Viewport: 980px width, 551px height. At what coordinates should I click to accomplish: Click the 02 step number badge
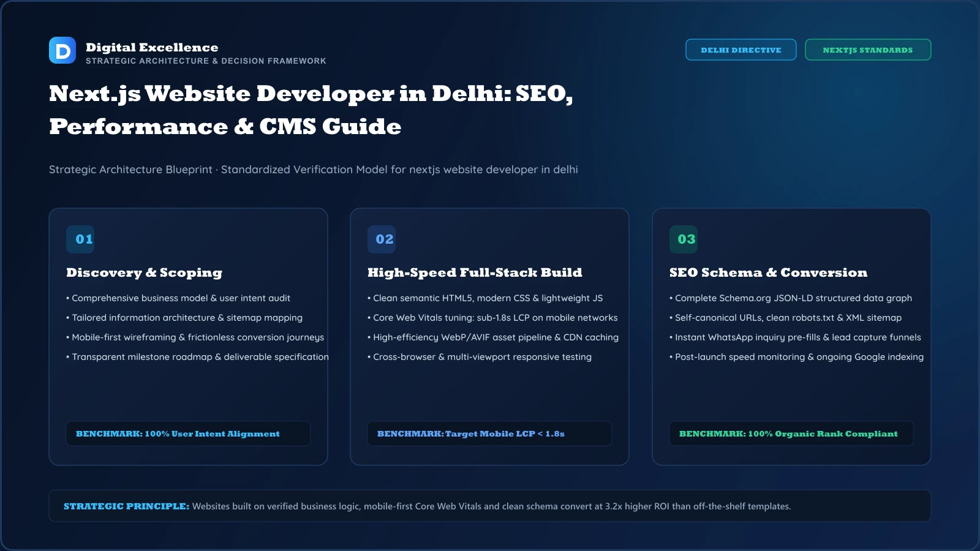(382, 239)
